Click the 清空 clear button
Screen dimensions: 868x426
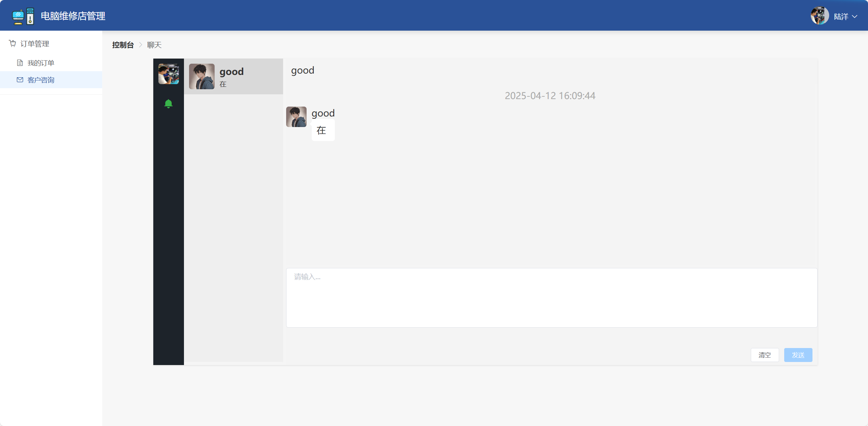point(765,355)
